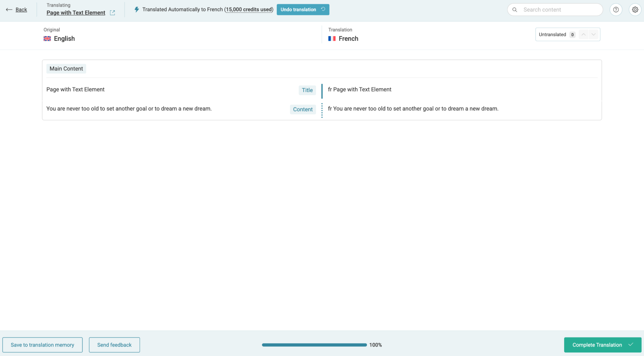Click the Send feedback button

pyautogui.click(x=114, y=345)
